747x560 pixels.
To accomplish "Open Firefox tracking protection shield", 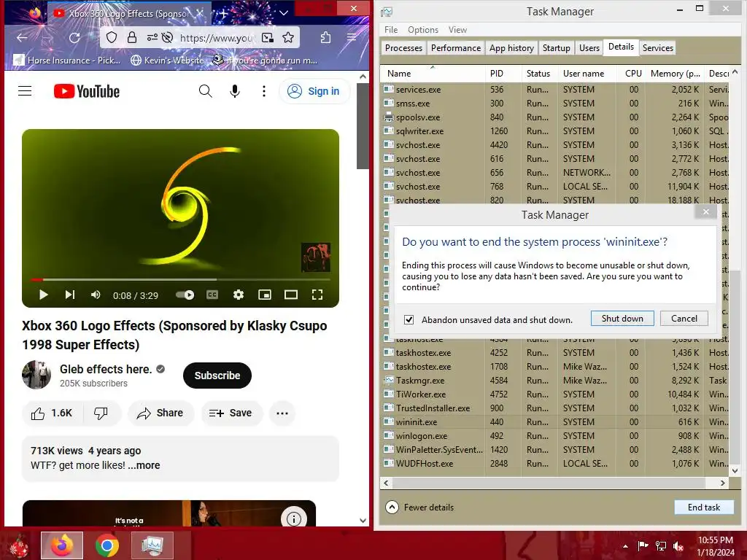I will tap(112, 38).
